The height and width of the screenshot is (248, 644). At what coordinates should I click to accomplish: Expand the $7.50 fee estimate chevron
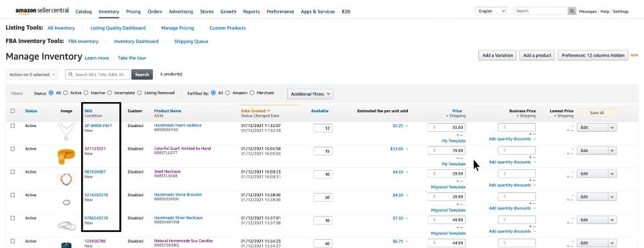click(x=407, y=218)
